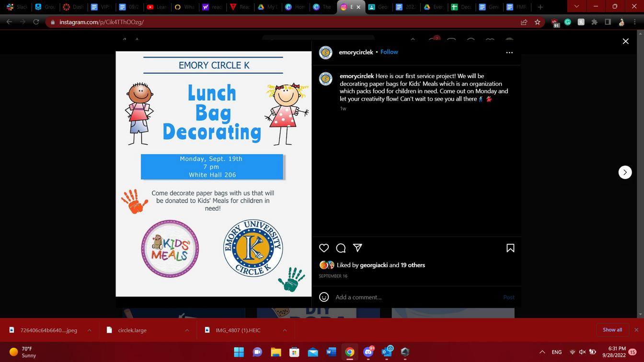Go to the next post with the arrow
This screenshot has width=644, height=362.
coord(625,172)
